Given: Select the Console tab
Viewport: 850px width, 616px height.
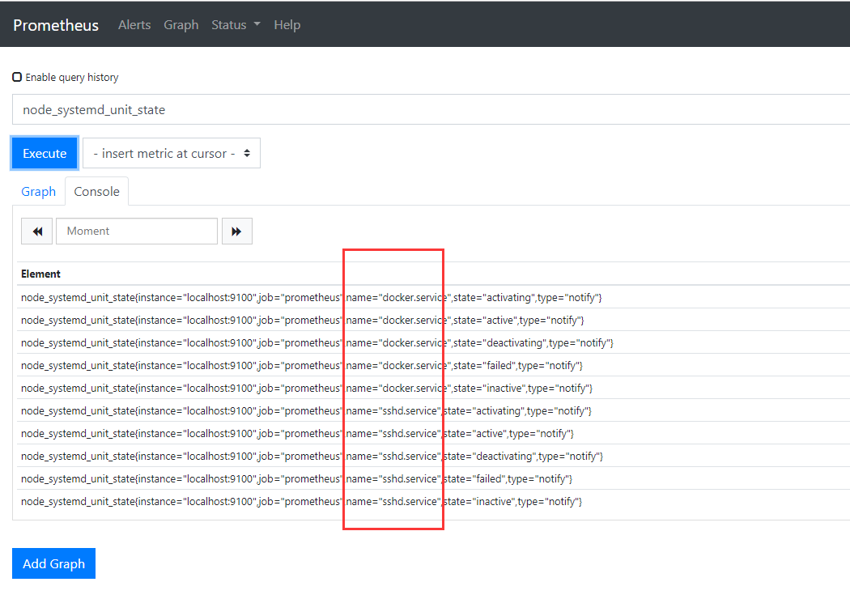Looking at the screenshot, I should (96, 191).
